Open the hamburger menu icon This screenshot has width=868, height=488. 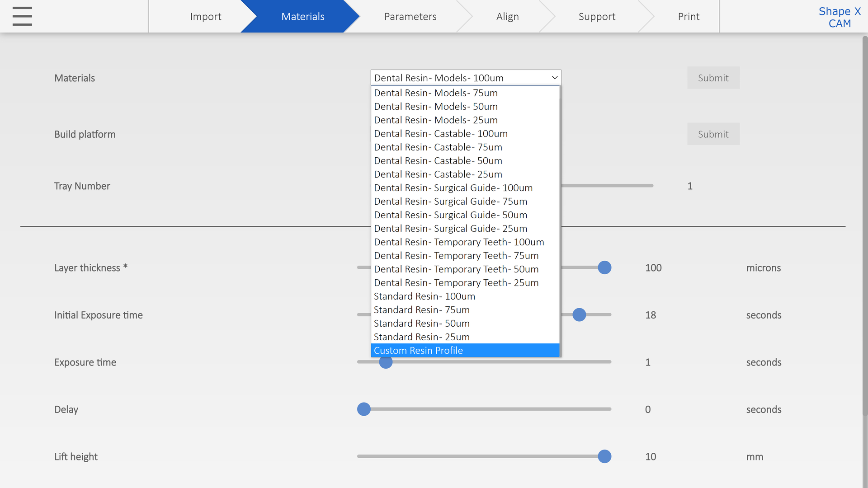22,16
